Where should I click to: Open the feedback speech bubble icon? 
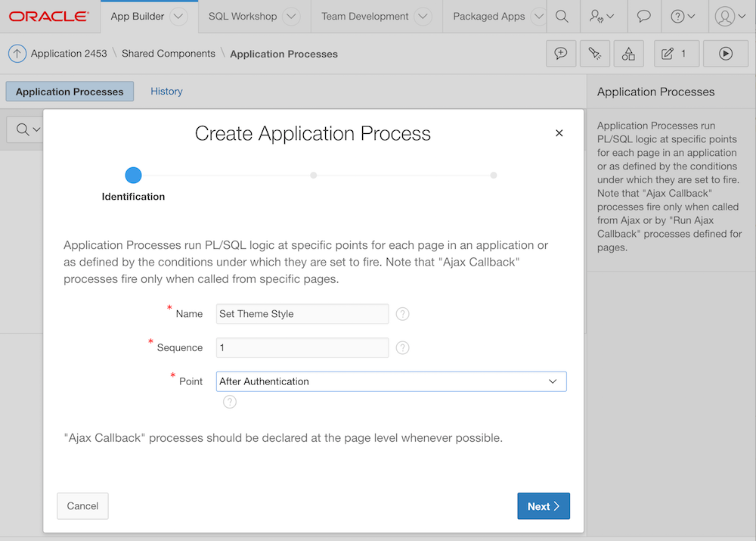pyautogui.click(x=643, y=16)
